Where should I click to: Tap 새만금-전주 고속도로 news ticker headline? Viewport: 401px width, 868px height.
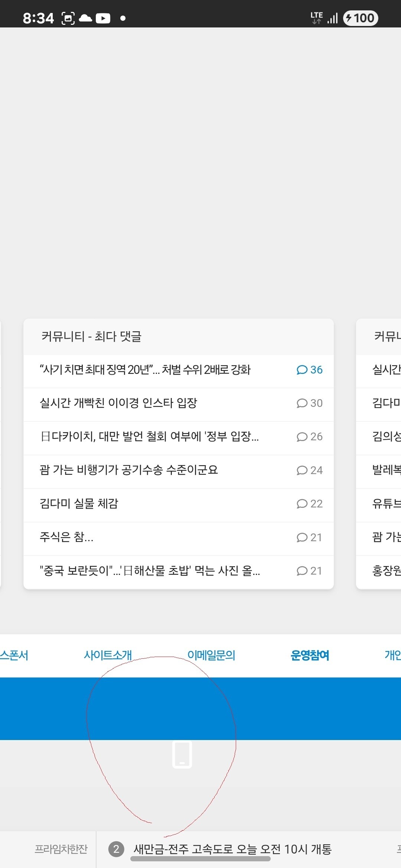coord(232,849)
